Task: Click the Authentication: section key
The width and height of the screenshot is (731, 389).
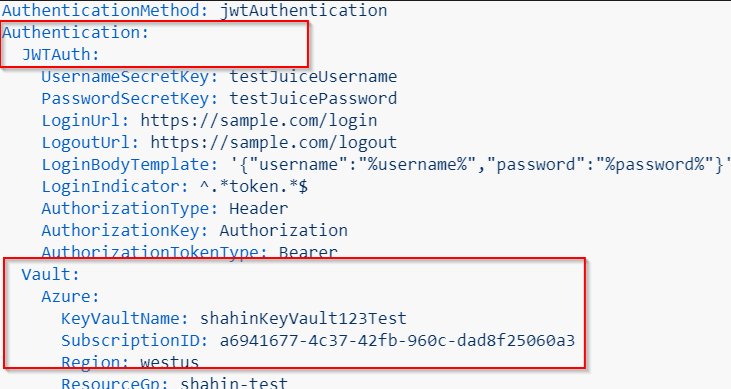Action: (x=75, y=32)
